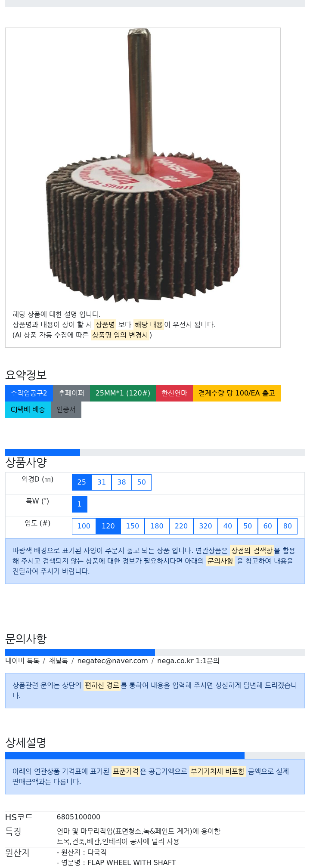Pick the 50 mm outer diameter
The width and height of the screenshot is (310, 868).
141,482
